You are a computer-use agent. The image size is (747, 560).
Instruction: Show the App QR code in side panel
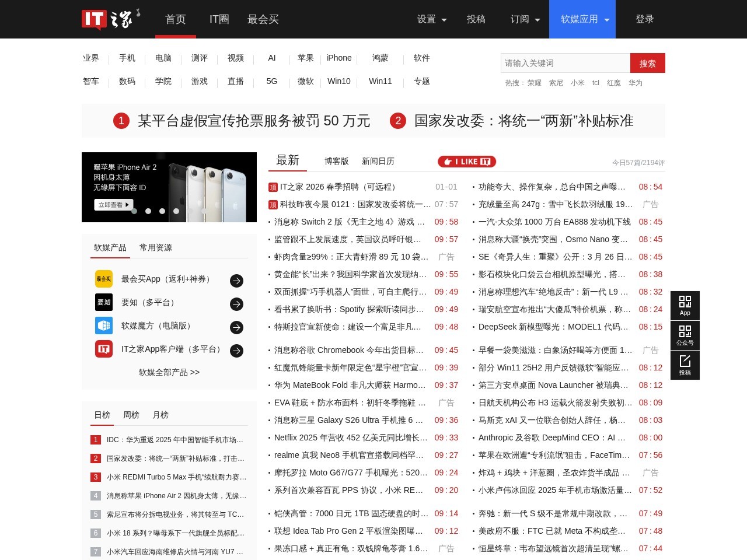pos(685,306)
